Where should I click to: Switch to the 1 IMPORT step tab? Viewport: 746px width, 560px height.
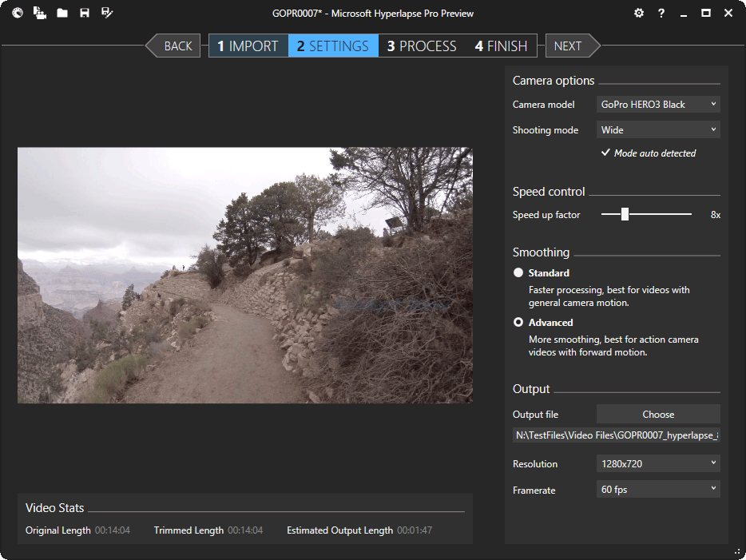[248, 46]
